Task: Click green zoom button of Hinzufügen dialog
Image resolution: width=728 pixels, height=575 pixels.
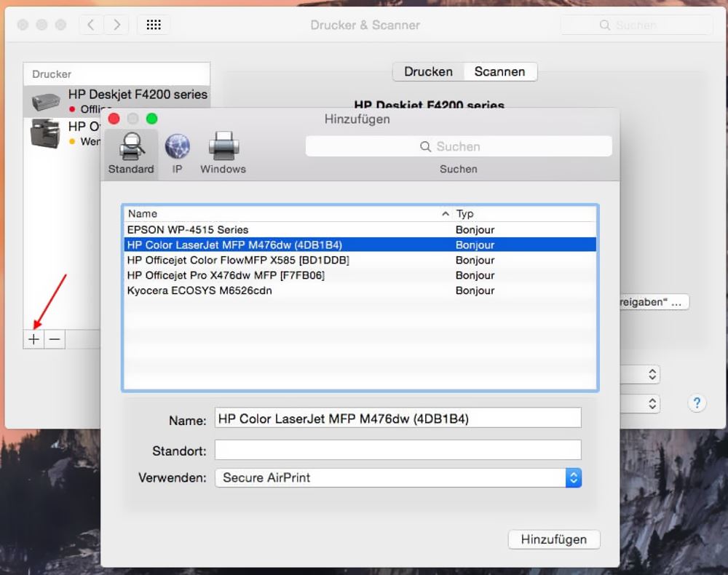Action: [x=152, y=119]
